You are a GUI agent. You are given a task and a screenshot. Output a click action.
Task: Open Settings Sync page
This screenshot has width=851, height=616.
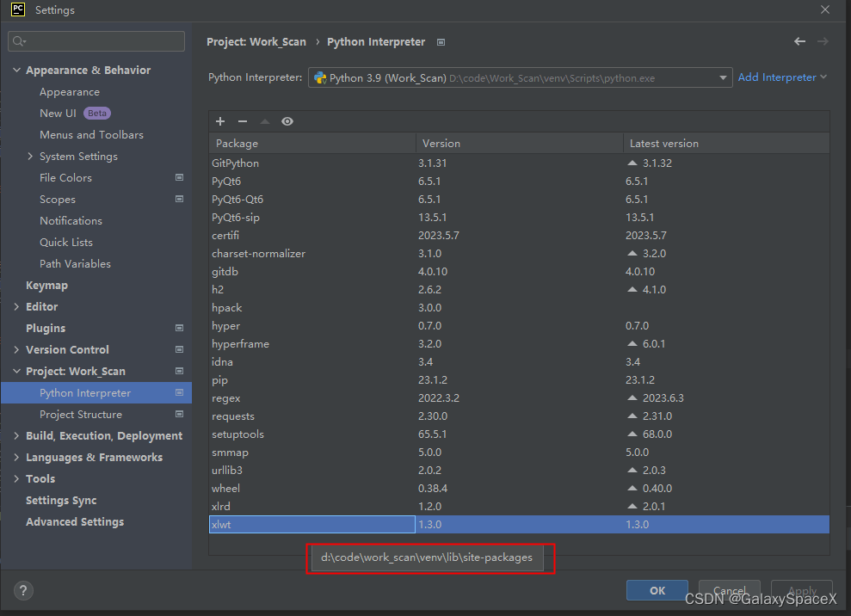coord(61,501)
